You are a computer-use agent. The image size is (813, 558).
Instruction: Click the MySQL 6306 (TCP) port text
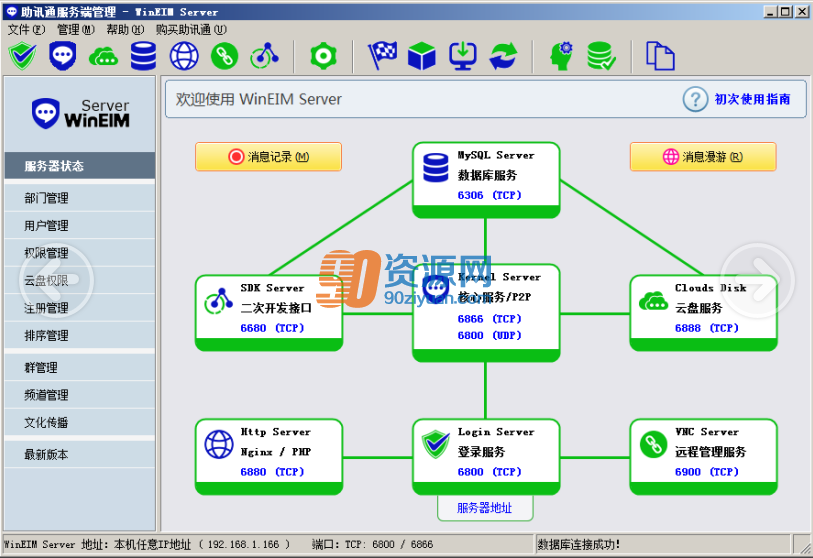click(x=489, y=195)
